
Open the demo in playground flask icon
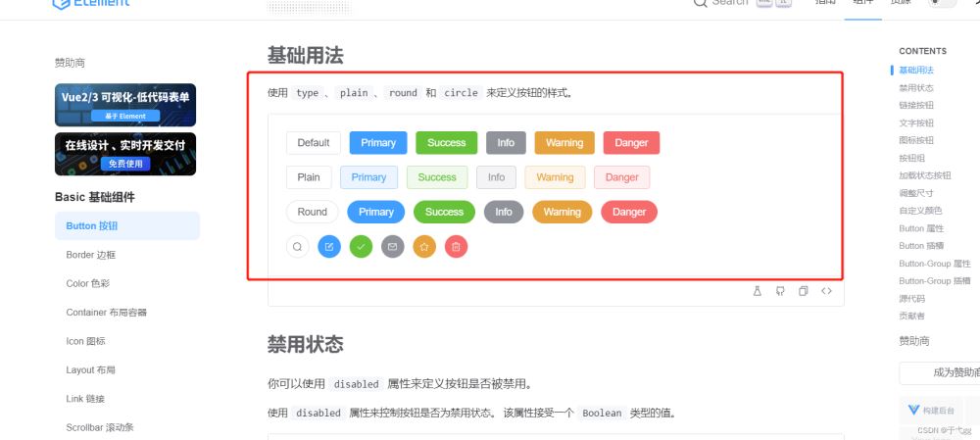[x=758, y=291]
